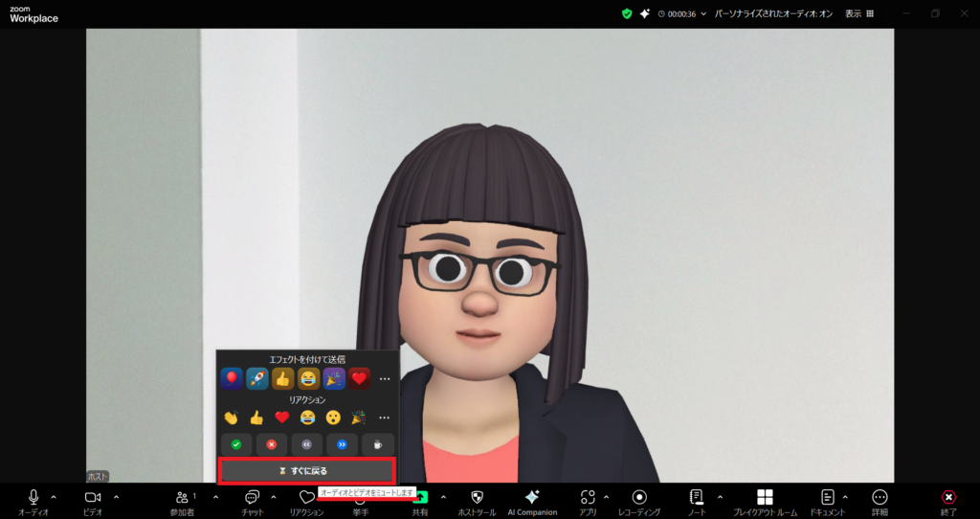Select the coffee cup away icon
This screenshot has height=519, width=980.
pos(378,444)
